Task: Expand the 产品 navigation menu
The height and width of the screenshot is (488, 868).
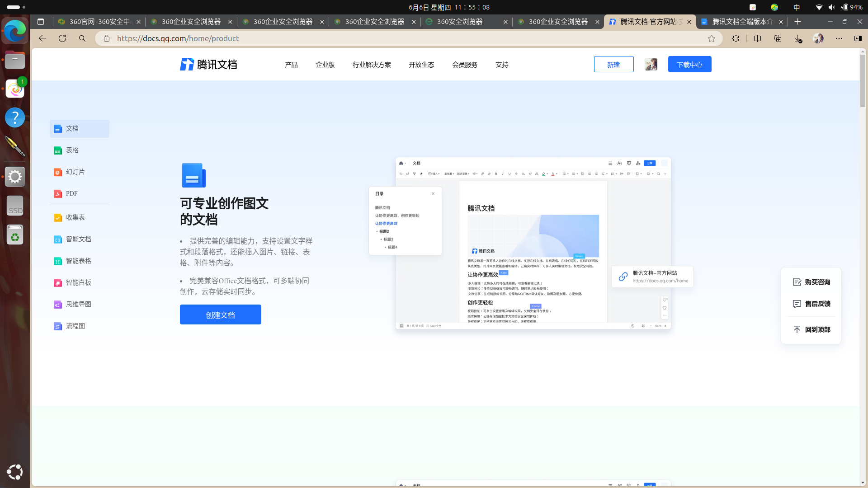Action: tap(291, 65)
